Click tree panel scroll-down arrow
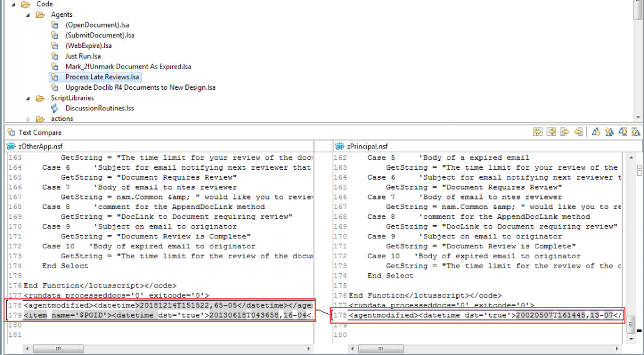 pyautogui.click(x=638, y=117)
